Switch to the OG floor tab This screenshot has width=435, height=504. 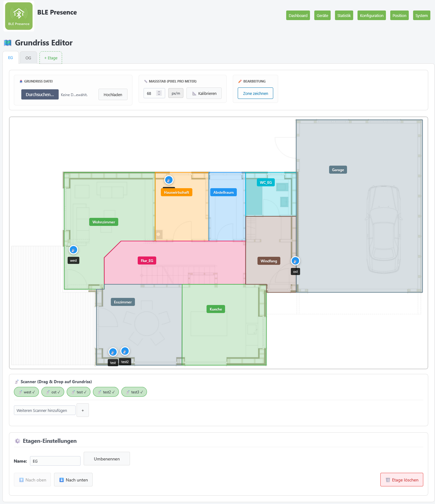[28, 58]
